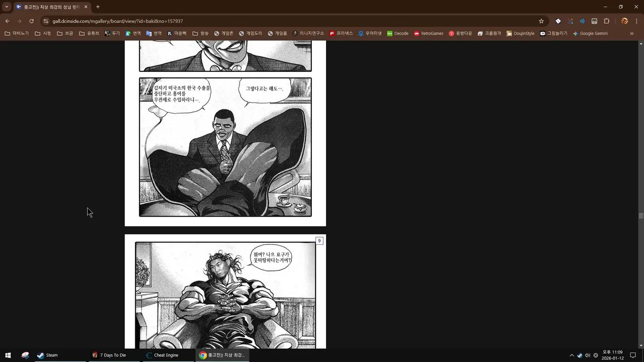Open the DoujinStyle bookmark

click(521, 34)
